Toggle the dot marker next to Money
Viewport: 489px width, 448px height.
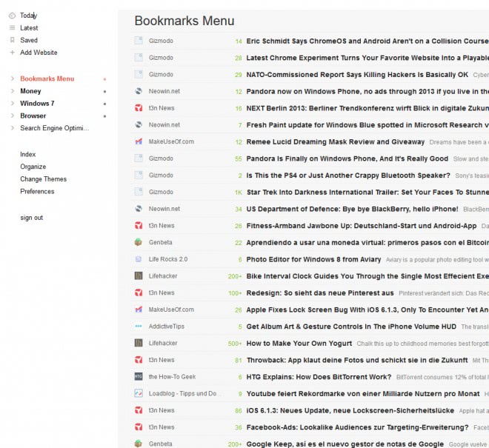(x=104, y=92)
